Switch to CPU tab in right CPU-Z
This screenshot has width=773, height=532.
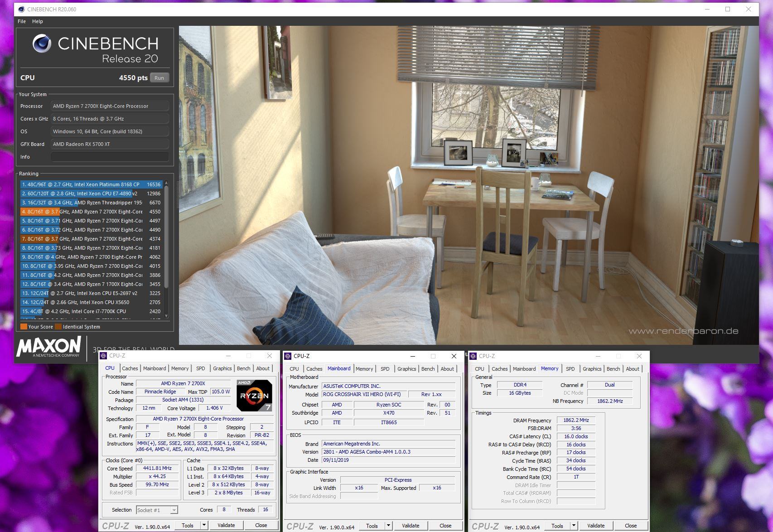coord(479,369)
